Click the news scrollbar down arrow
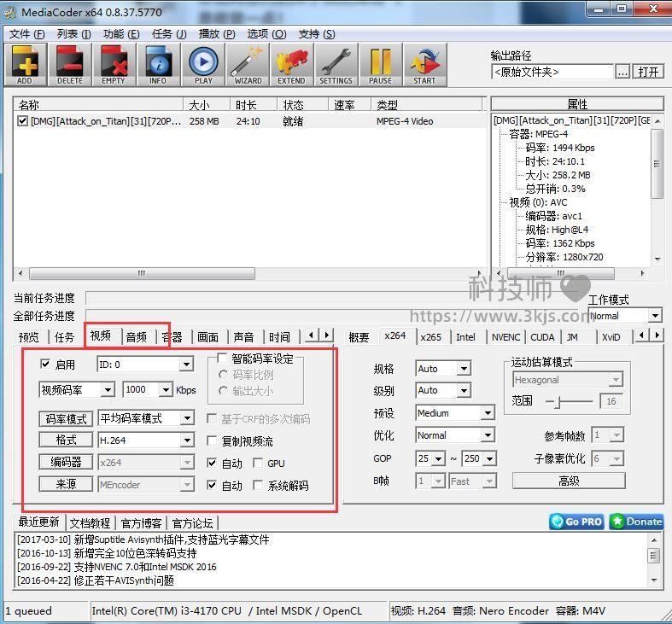 point(654,580)
